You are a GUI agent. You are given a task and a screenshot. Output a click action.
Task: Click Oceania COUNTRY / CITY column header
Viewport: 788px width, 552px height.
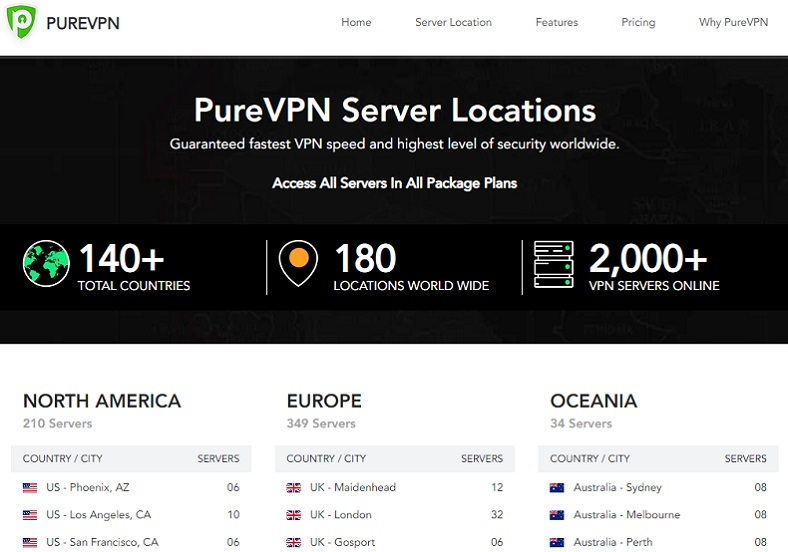point(589,458)
